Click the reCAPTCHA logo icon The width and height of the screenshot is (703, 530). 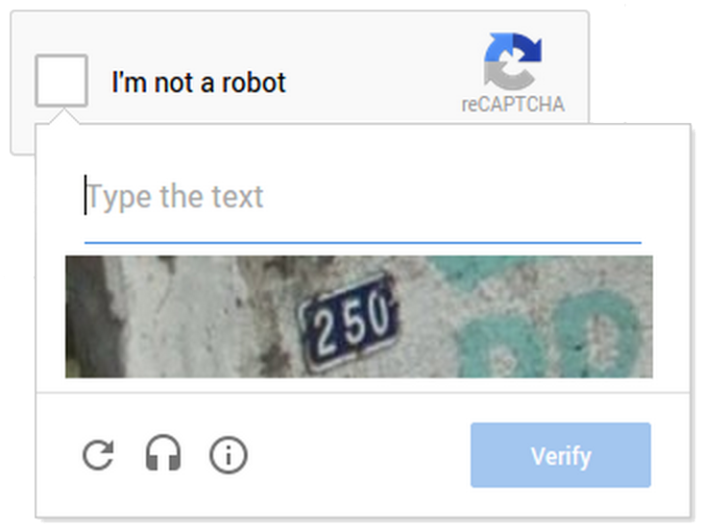(513, 61)
